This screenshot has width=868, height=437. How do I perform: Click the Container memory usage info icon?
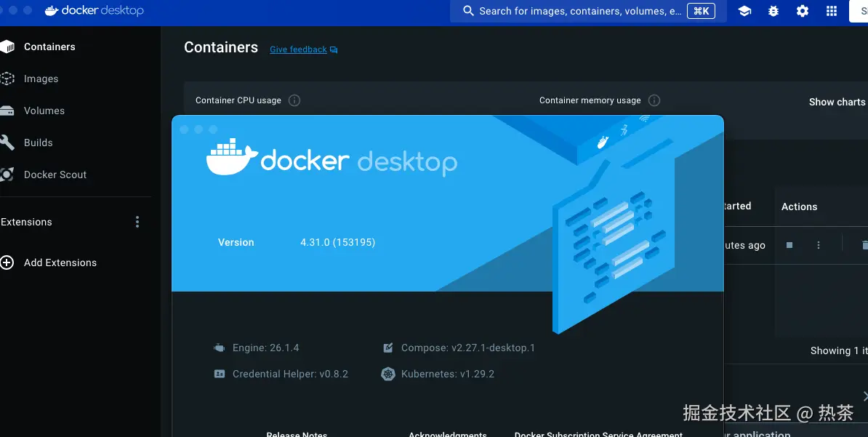click(654, 100)
